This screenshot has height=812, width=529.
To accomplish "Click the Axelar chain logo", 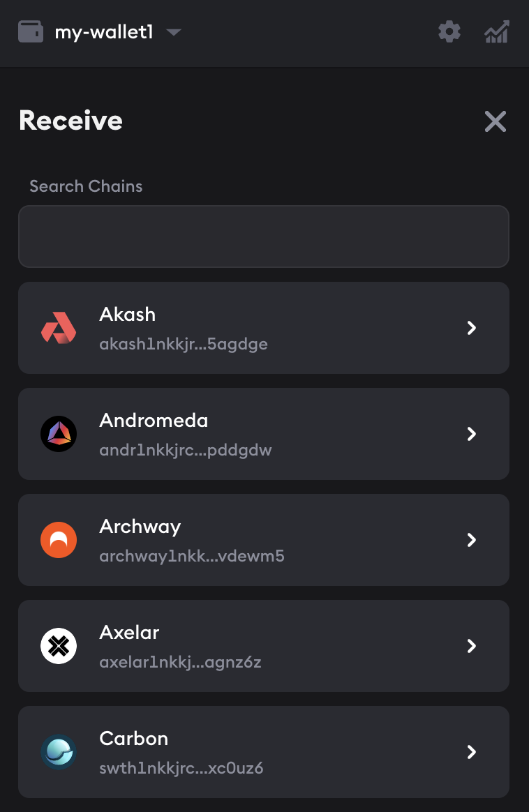I will point(59,646).
